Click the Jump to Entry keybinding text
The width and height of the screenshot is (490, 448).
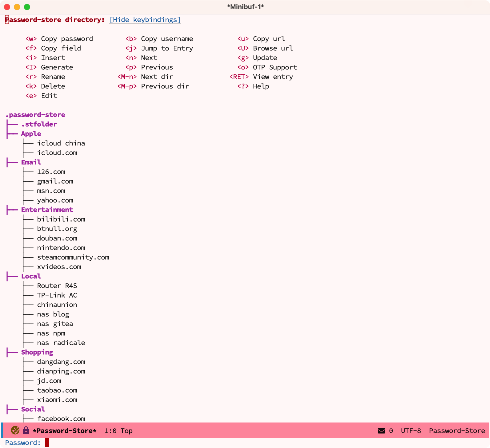(167, 48)
